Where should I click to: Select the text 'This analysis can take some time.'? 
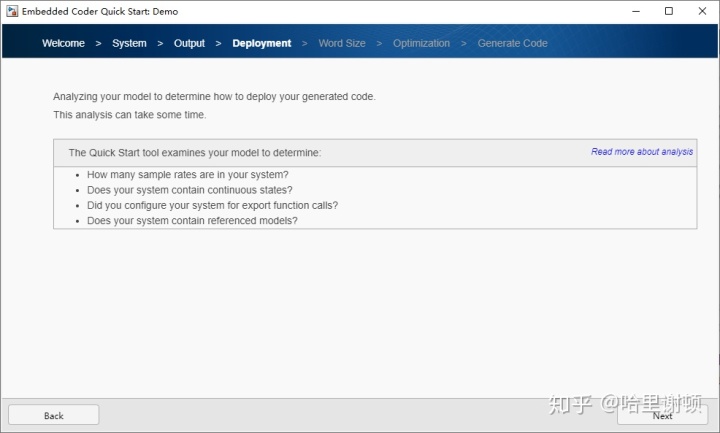pos(129,115)
